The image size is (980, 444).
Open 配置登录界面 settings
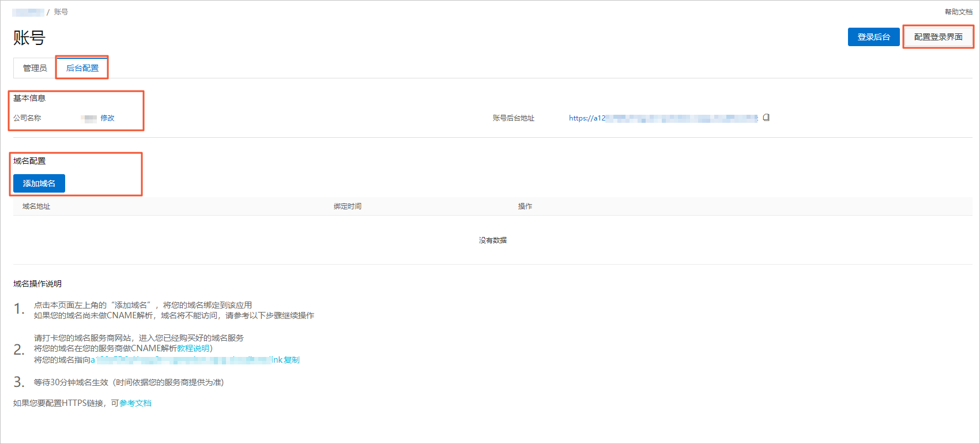click(938, 37)
